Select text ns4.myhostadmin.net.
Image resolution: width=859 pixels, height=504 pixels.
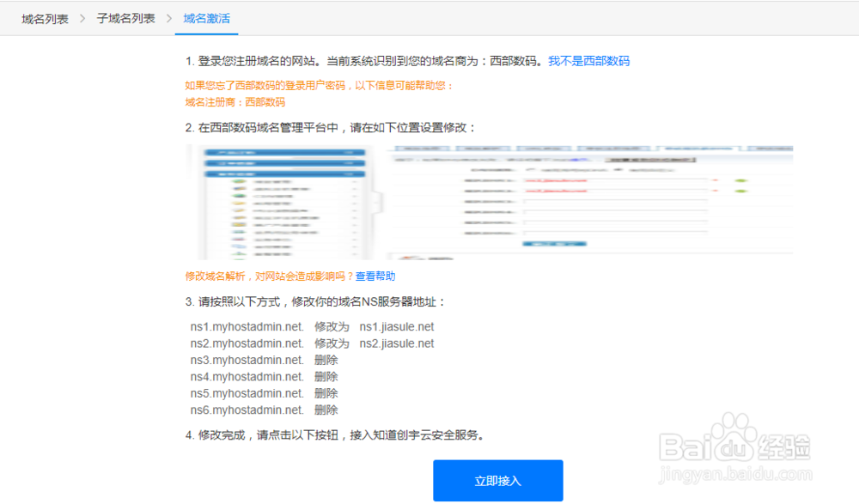click(247, 377)
